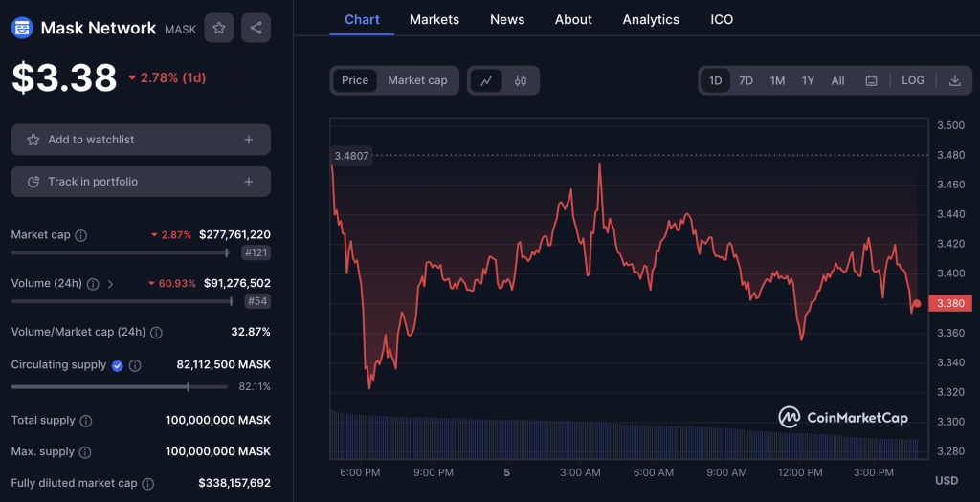
Task: Click Track in portfolio button
Action: point(141,182)
